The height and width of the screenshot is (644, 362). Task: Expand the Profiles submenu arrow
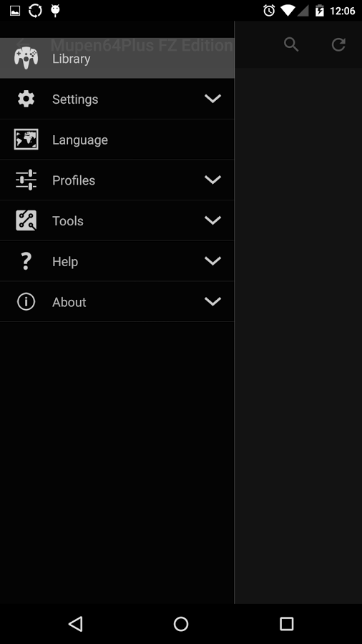[x=212, y=180]
